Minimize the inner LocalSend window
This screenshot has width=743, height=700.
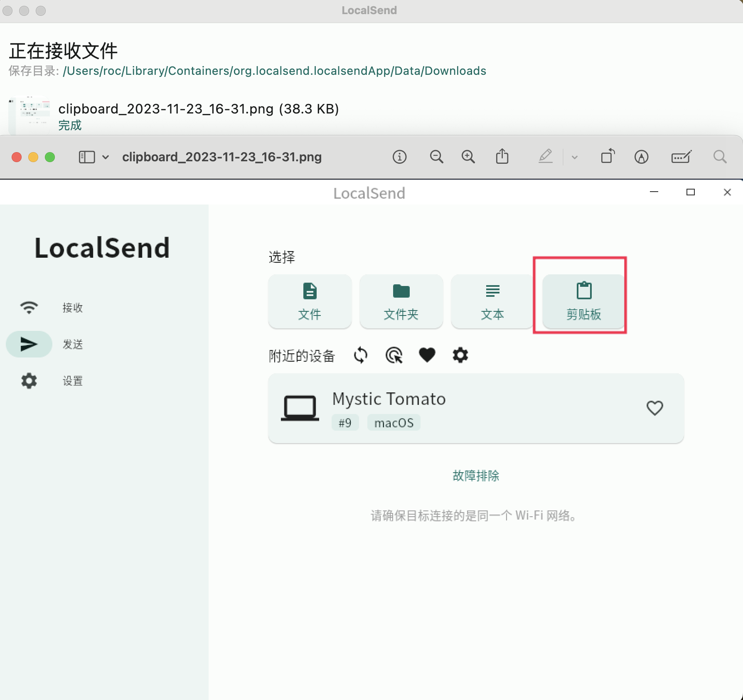point(654,192)
